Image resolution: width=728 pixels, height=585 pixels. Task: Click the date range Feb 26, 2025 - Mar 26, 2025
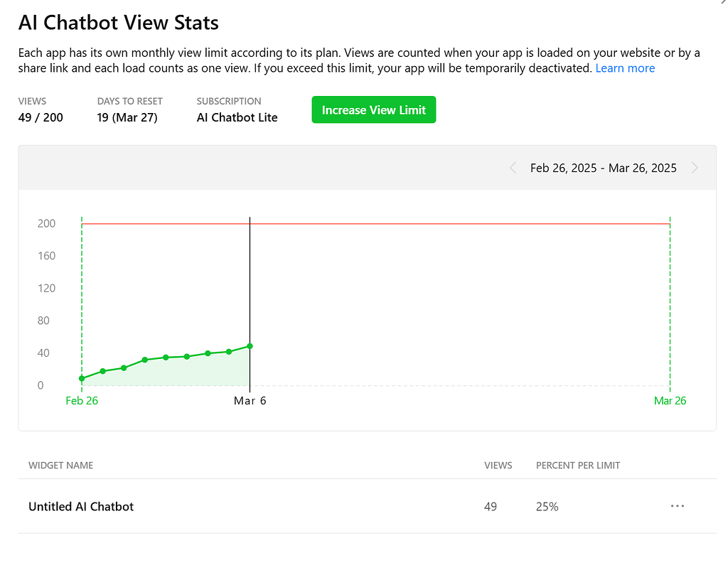(x=604, y=168)
